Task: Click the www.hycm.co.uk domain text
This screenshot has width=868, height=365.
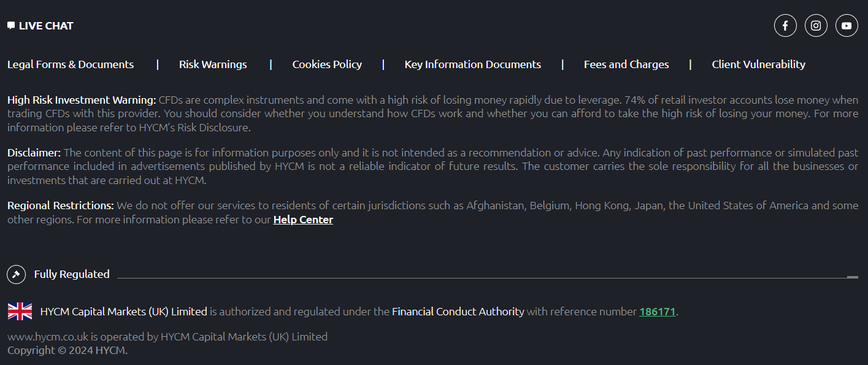Action: (x=46, y=336)
